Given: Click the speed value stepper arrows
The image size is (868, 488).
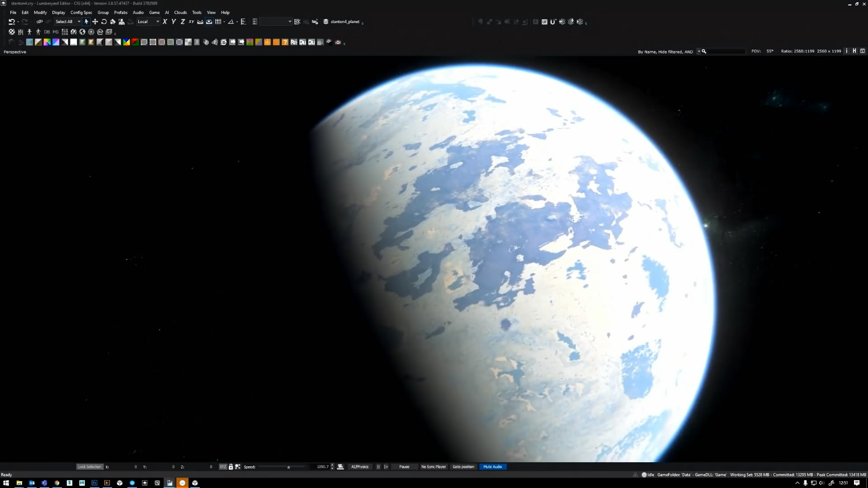Looking at the screenshot, I should point(332,467).
